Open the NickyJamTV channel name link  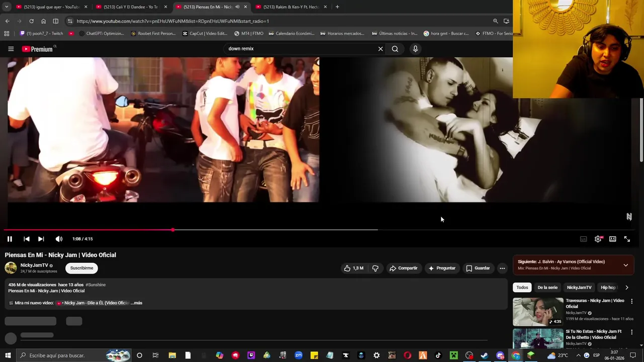(34, 265)
